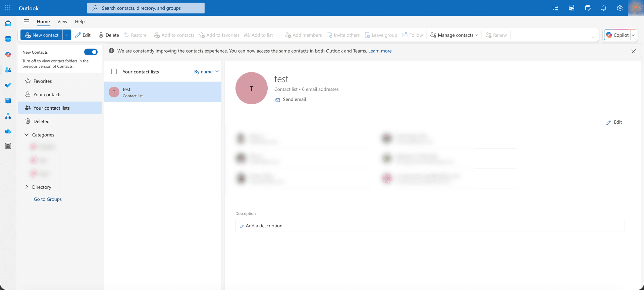Open the Calendar app in sidebar
644x290 pixels.
point(8,39)
